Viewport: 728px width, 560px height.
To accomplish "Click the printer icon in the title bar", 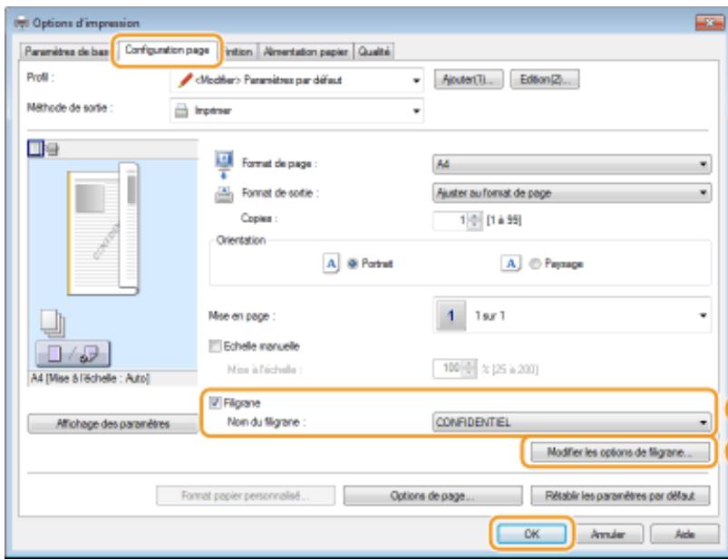I will click(22, 23).
